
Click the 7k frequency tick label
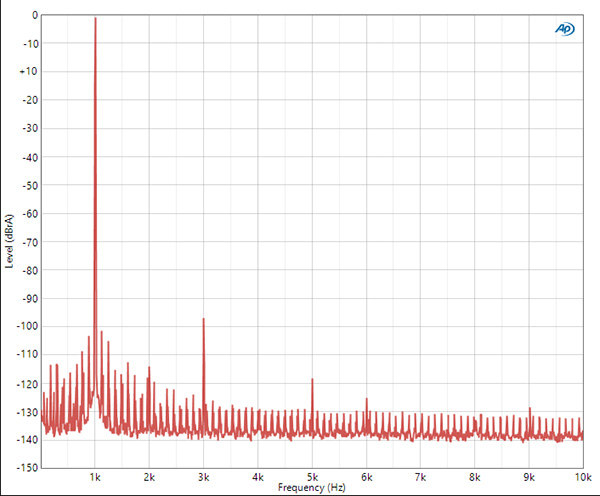click(421, 477)
